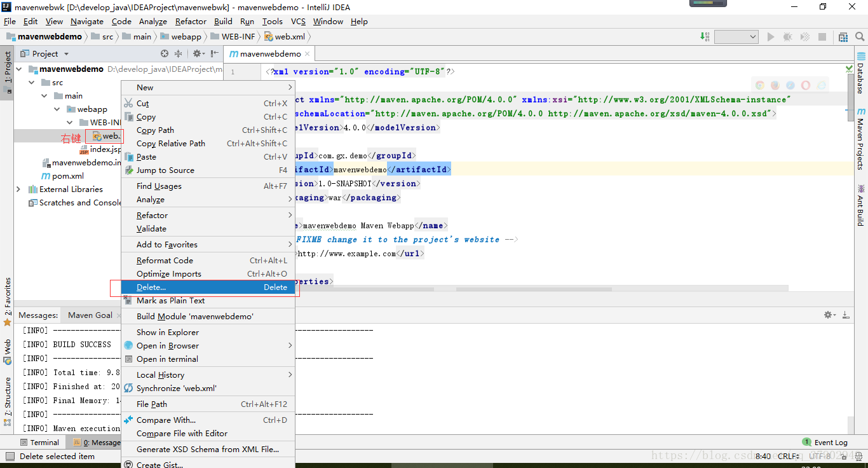Select index.jsp in the project tree
868x468 pixels.
100,149
